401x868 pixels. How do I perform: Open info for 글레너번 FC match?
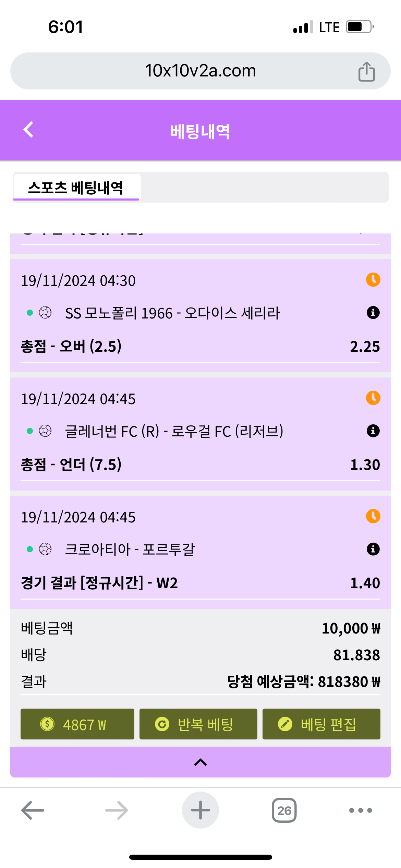373,431
